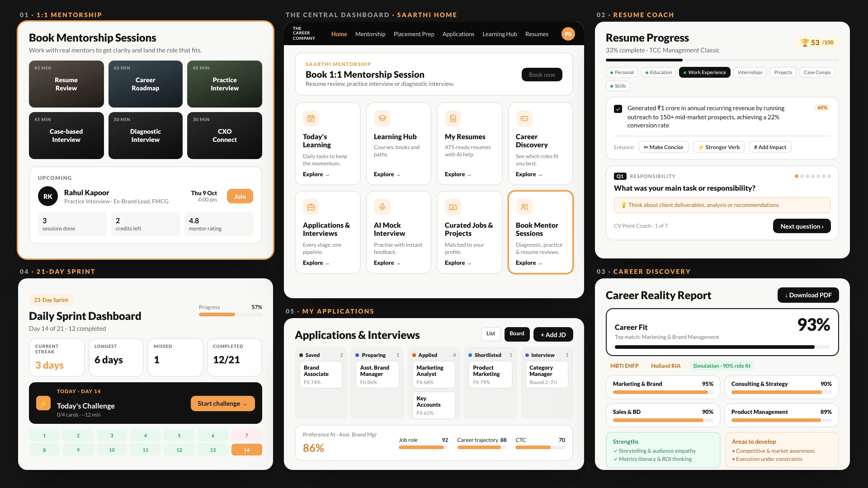Viewport: 868px width, 488px height.
Task: Click the Curated Jobs & Projects folder icon
Action: [453, 207]
